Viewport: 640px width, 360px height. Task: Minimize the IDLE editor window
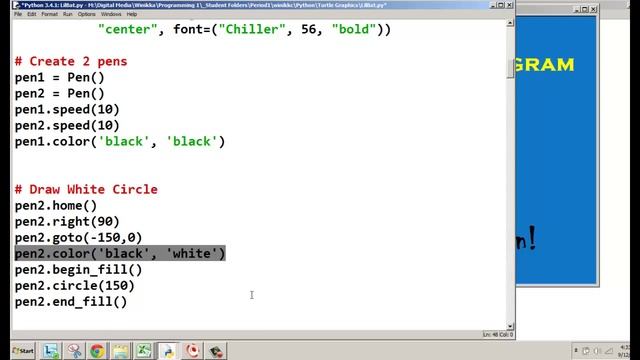pos(493,5)
